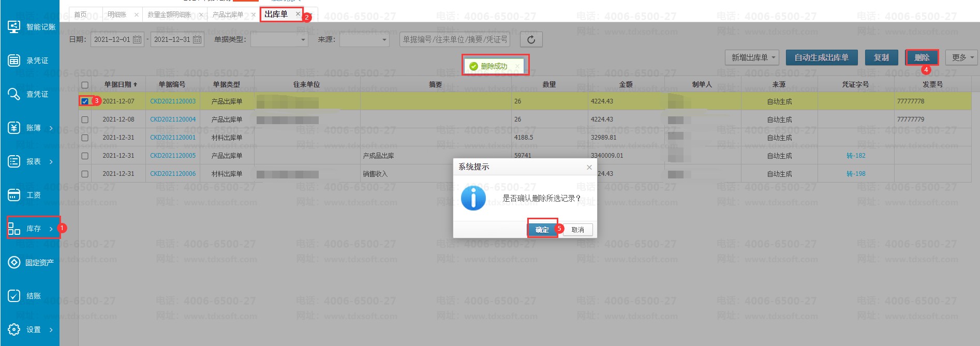The height and width of the screenshot is (346, 980).
Task: Open the 智能记账 sidebar icon
Action: (x=14, y=26)
